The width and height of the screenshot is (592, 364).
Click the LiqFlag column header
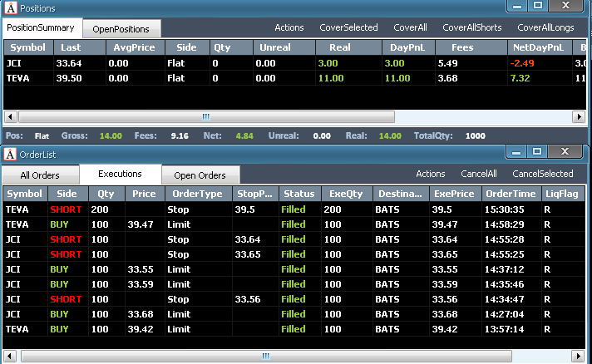563,194
